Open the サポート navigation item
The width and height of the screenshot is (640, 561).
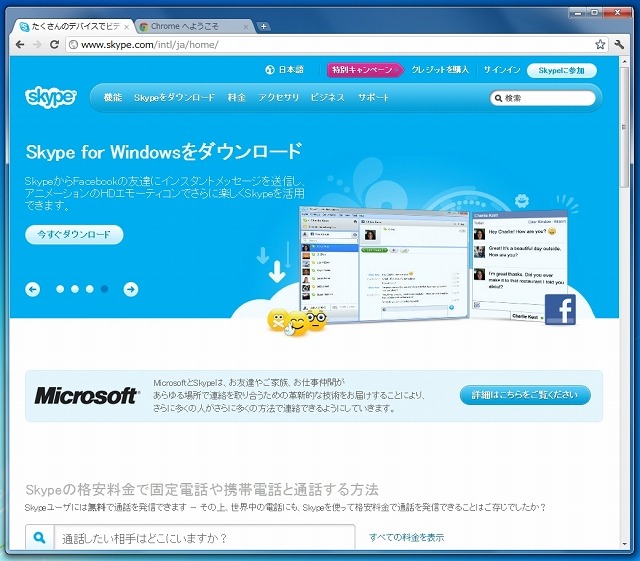point(373,97)
